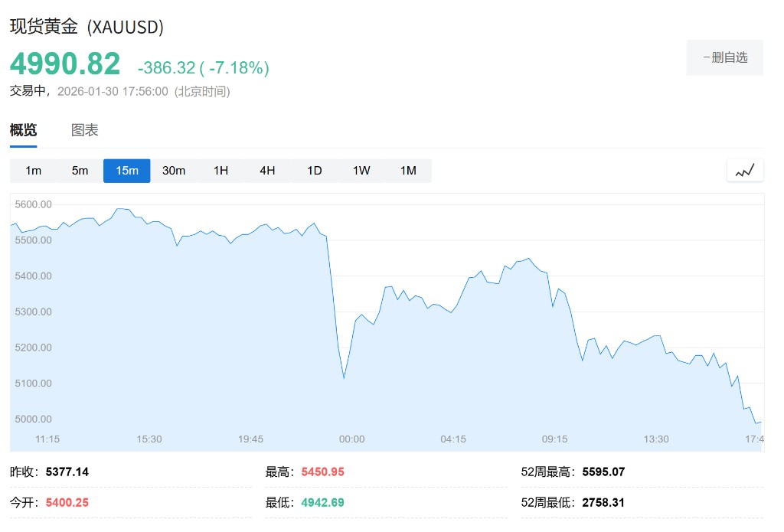Image resolution: width=784 pixels, height=532 pixels.
Task: Switch chart to 30m interval
Action: (174, 171)
